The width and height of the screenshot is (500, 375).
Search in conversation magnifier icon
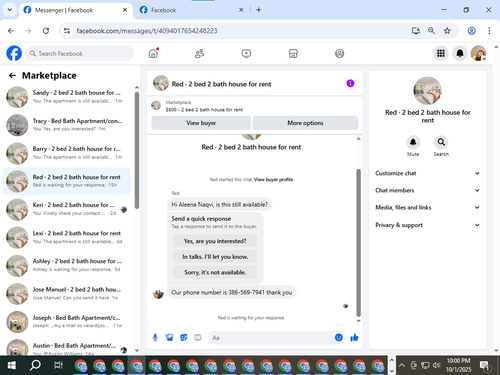click(x=441, y=142)
